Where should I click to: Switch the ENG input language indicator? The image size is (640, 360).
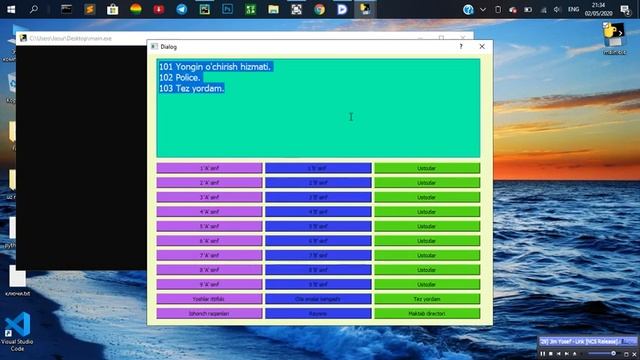573,9
